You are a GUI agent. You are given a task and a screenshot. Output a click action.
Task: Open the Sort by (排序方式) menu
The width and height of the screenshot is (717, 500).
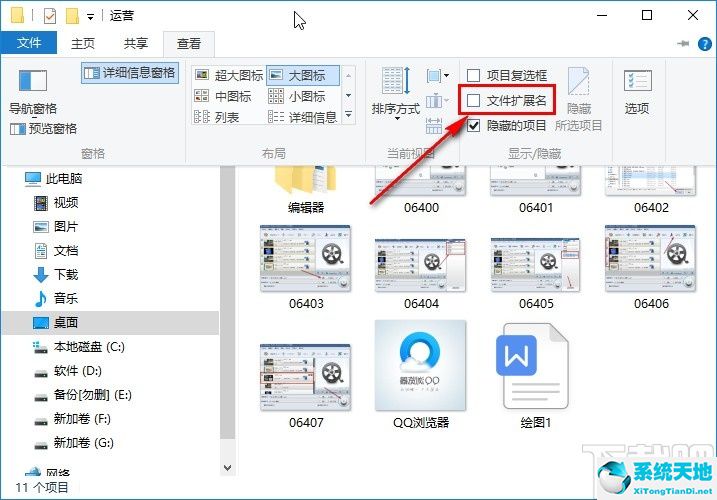pyautogui.click(x=396, y=94)
